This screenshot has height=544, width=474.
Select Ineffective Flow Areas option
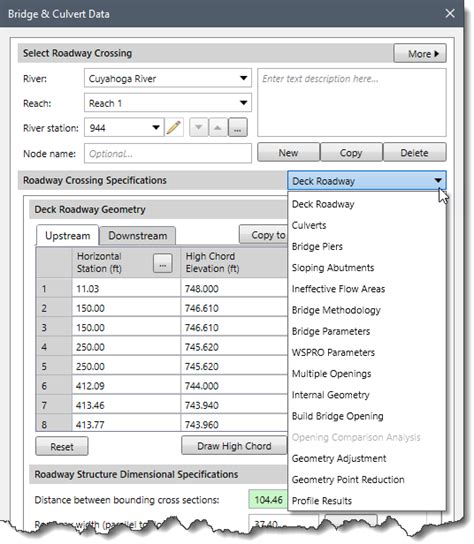click(x=338, y=289)
